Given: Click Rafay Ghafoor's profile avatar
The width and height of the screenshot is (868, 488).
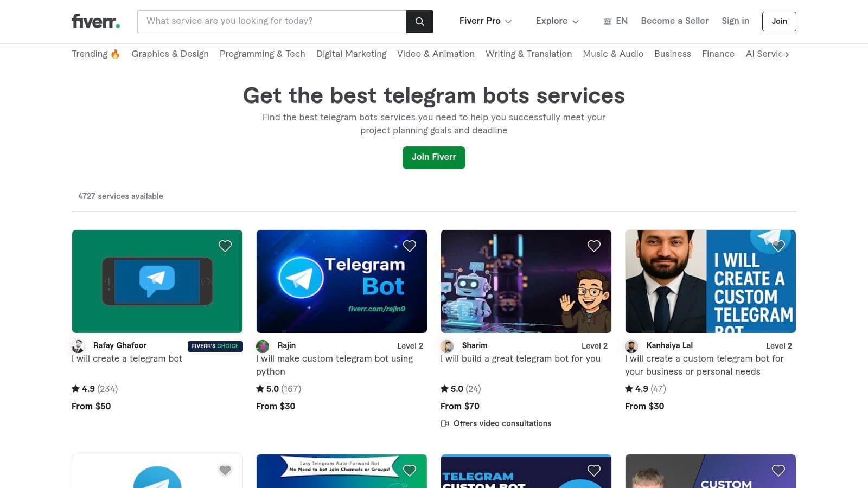Looking at the screenshot, I should (78, 346).
